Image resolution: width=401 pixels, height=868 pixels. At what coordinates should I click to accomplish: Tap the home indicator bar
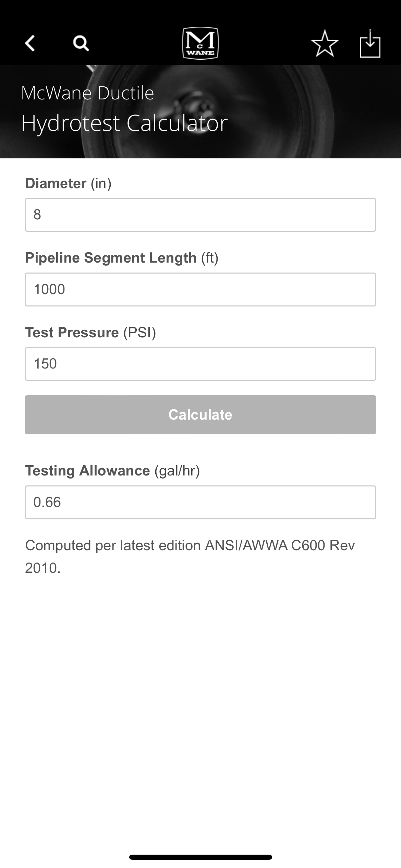pos(200,857)
